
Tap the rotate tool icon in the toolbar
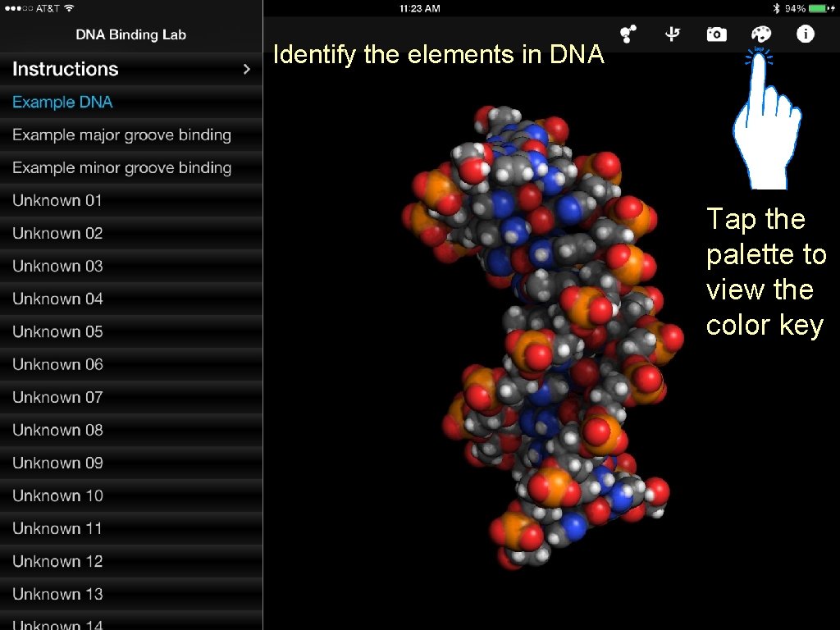(x=673, y=34)
